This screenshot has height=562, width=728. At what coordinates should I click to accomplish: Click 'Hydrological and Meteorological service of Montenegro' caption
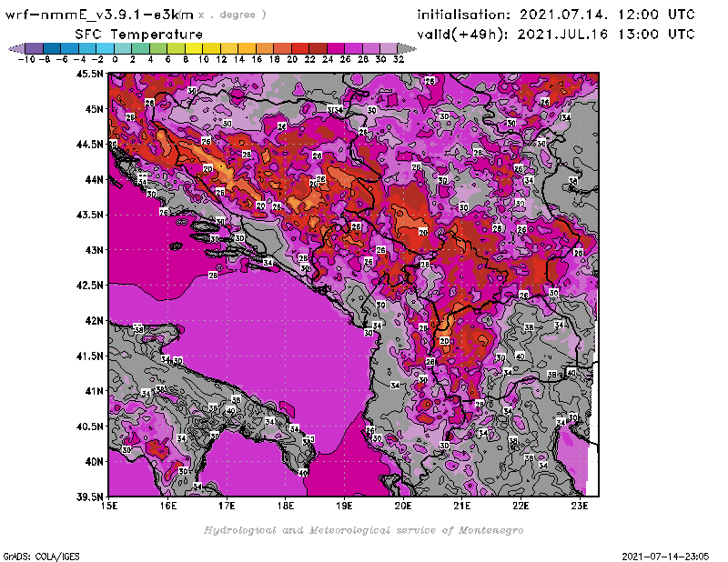[363, 530]
